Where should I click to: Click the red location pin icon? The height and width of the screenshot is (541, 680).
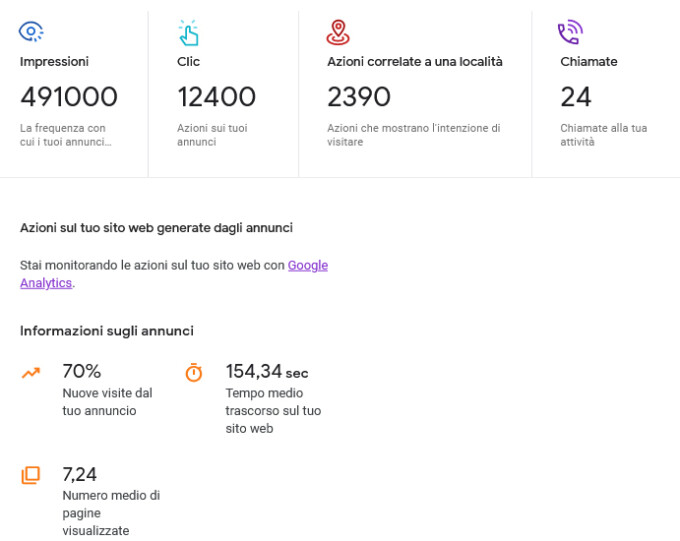point(338,33)
